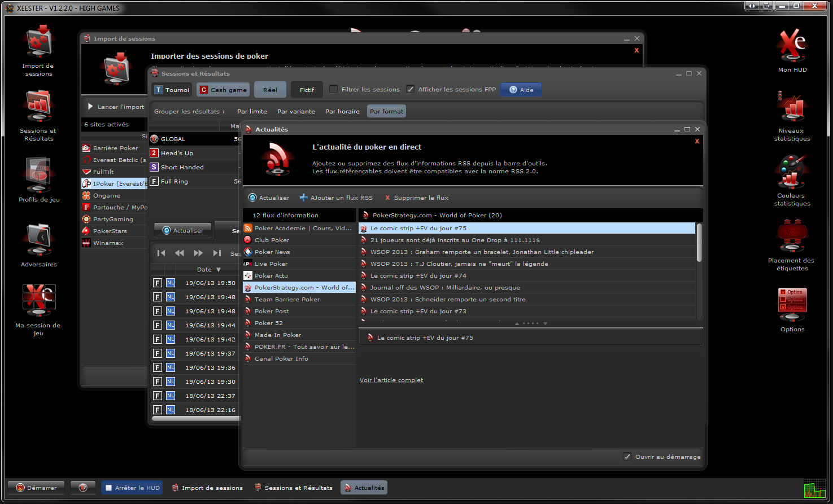Switch to Sessions et Résultats taskbar tab
Image resolution: width=833 pixels, height=504 pixels.
tap(293, 488)
